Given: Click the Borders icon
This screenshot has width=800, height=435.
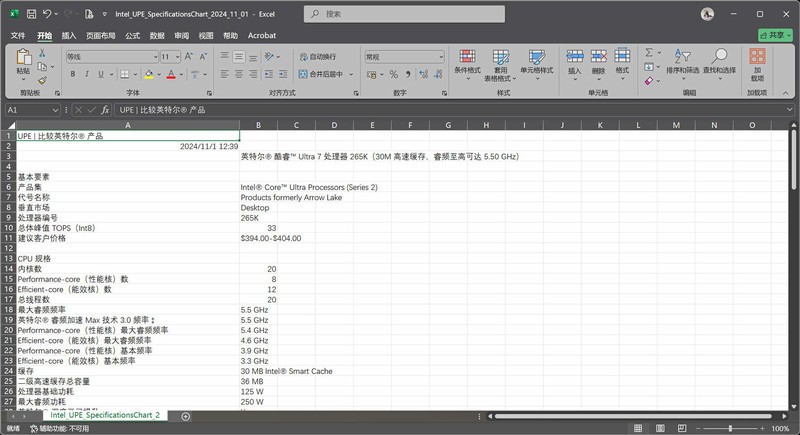Looking at the screenshot, I should coord(124,74).
